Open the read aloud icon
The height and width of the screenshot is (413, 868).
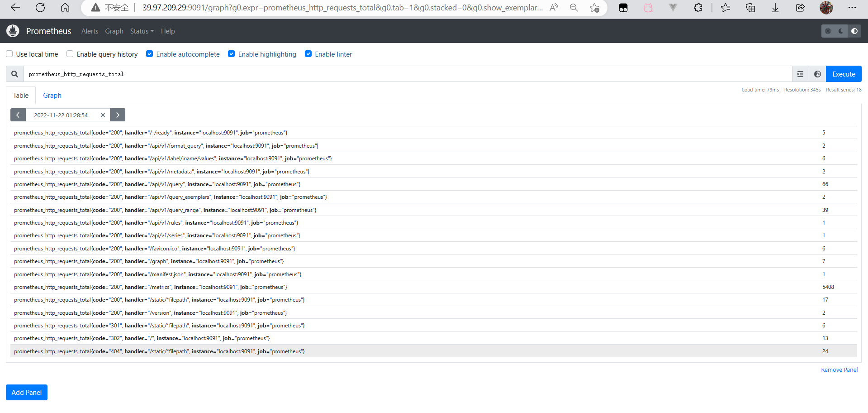(x=554, y=8)
